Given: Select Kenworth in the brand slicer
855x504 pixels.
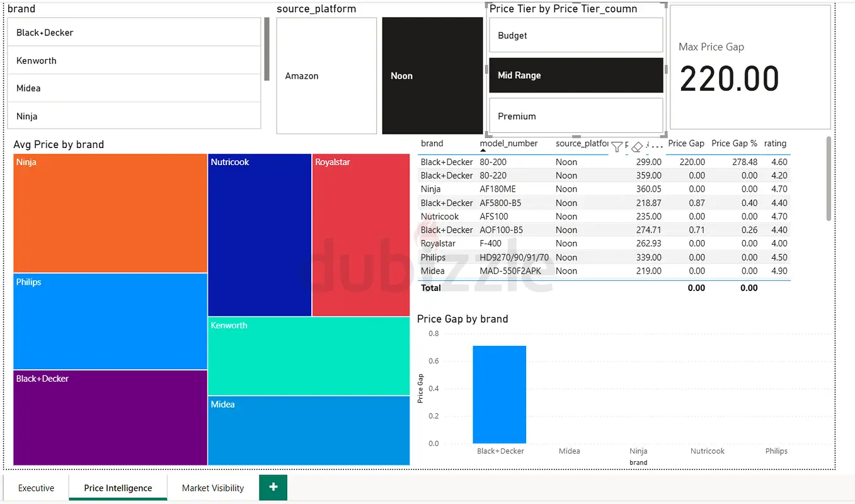Looking at the screenshot, I should (x=134, y=60).
